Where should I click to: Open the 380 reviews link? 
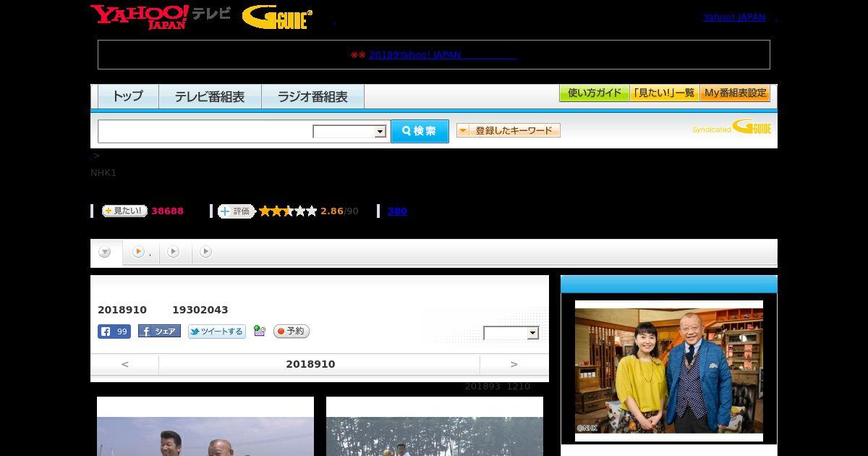tap(397, 211)
